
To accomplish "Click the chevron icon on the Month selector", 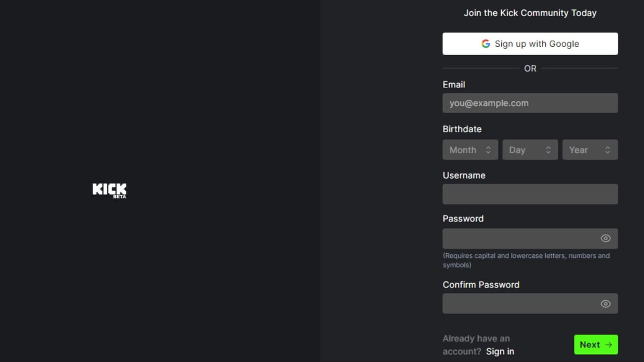I will (489, 150).
